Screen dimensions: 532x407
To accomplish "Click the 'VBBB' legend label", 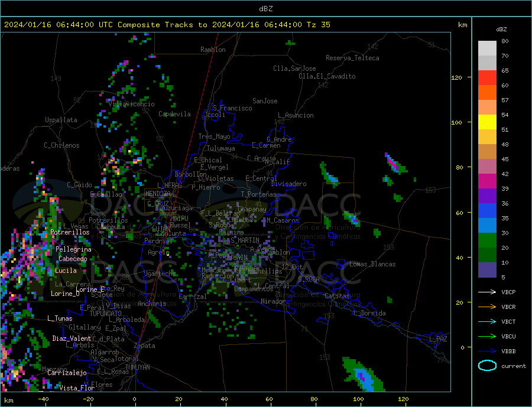I will coord(508,351).
